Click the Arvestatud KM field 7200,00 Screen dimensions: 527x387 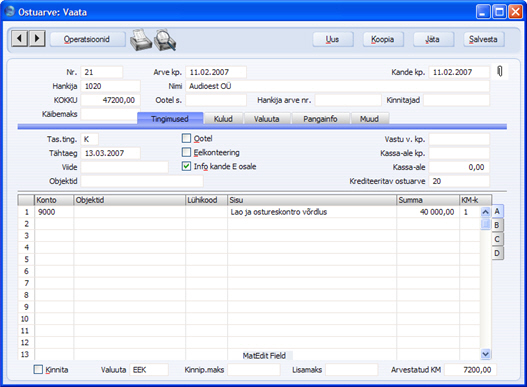tap(470, 370)
